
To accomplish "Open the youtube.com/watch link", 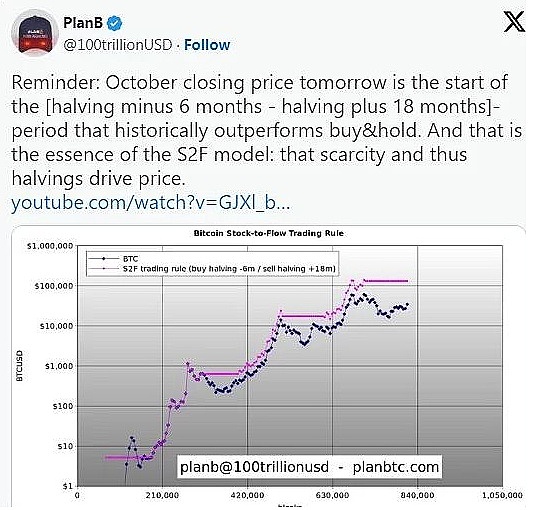I will 151,202.
